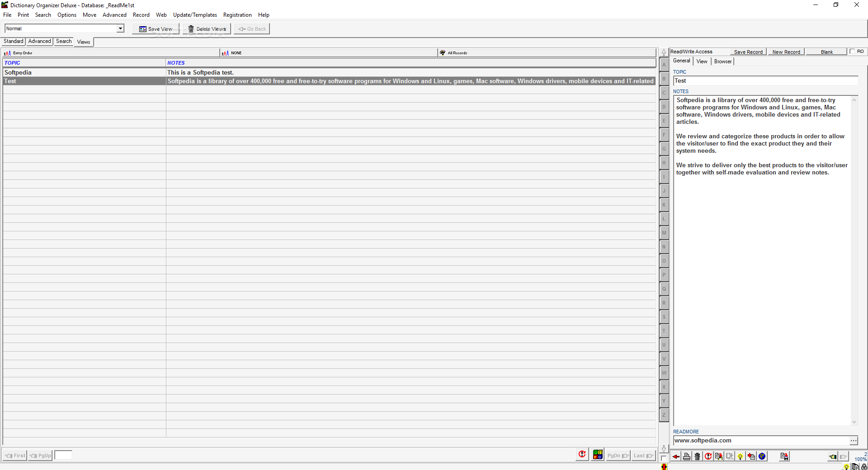
Task: Click the NOTES scrollbar down arrow
Action: tap(854, 422)
